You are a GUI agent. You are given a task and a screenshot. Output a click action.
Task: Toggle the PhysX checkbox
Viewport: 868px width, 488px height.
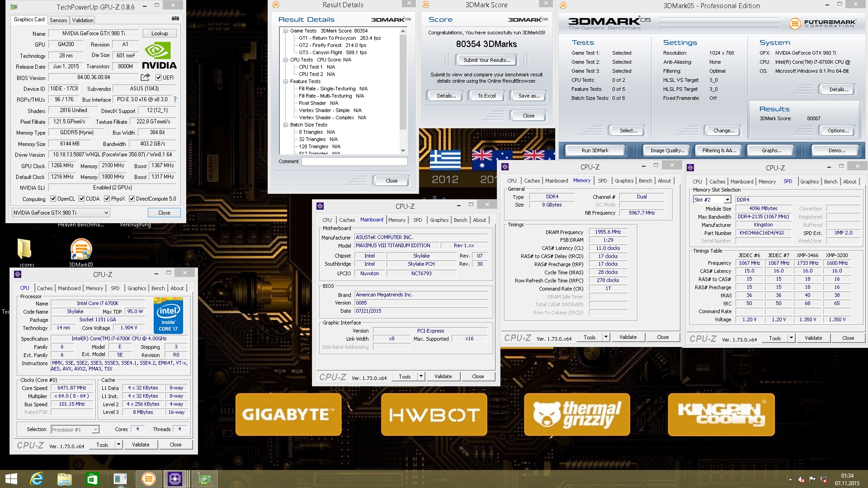[x=107, y=199]
